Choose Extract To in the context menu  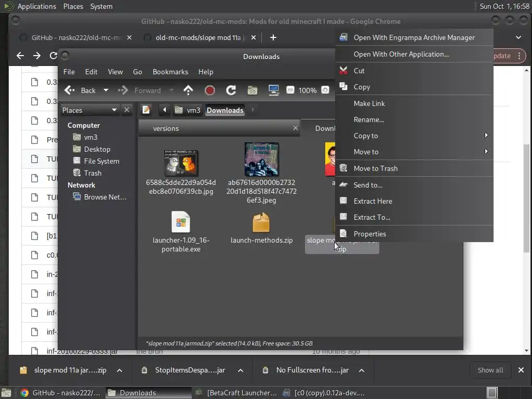pyautogui.click(x=414, y=218)
